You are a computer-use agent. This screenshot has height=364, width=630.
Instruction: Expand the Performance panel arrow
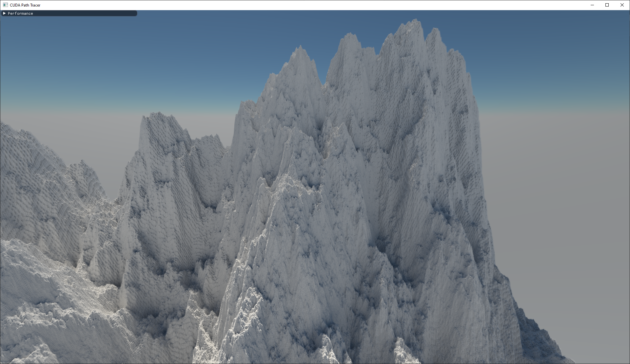click(x=4, y=13)
